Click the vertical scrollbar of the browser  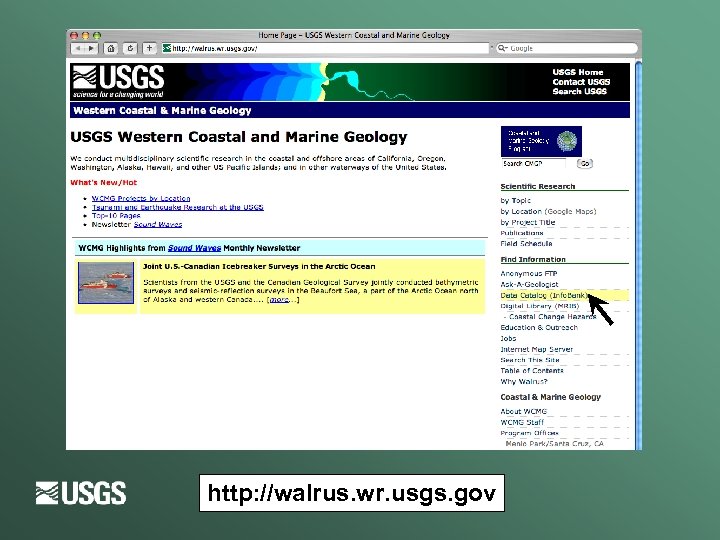coord(638,255)
